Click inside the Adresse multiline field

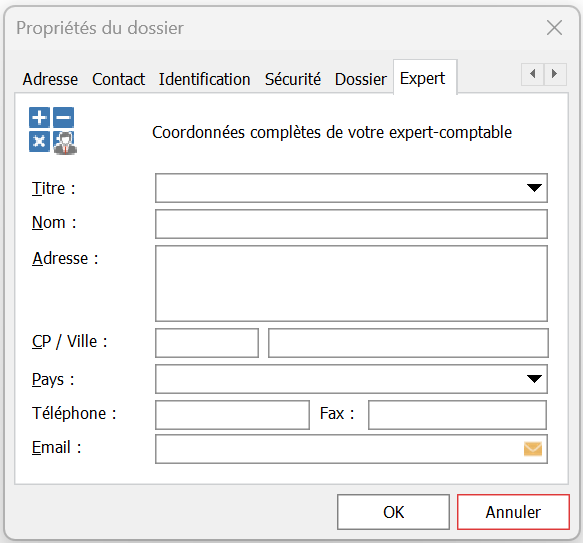coord(351,283)
